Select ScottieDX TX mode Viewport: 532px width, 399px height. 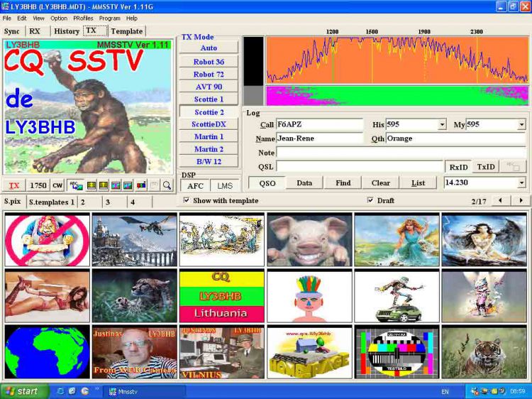tap(209, 124)
